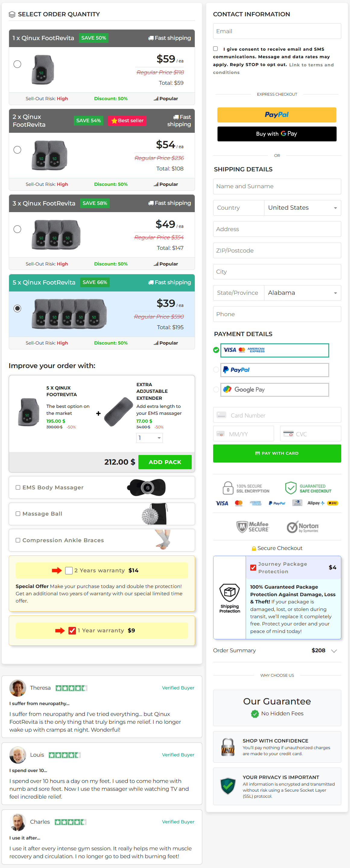Click the PayPal express checkout button
This screenshot has height=868, width=350.
(x=277, y=115)
